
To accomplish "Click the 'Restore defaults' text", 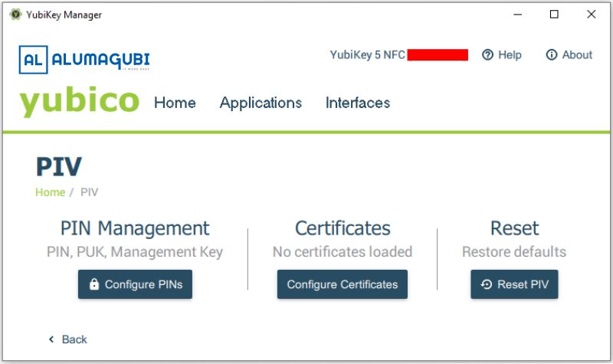I will tap(514, 252).
